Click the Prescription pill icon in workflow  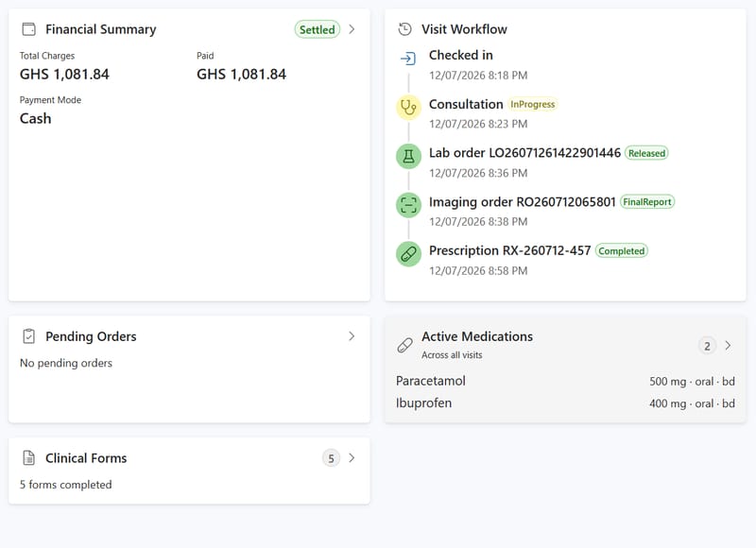(x=408, y=253)
